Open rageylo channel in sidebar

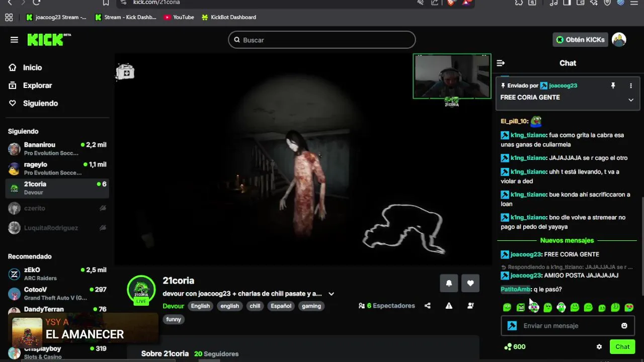coord(57,168)
